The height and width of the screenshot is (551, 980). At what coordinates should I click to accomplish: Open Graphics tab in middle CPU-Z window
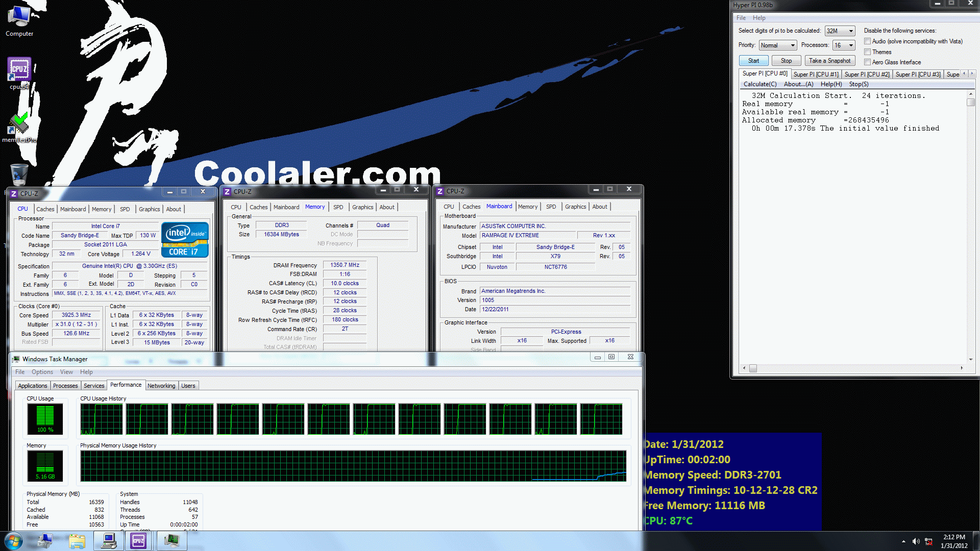[x=362, y=207]
